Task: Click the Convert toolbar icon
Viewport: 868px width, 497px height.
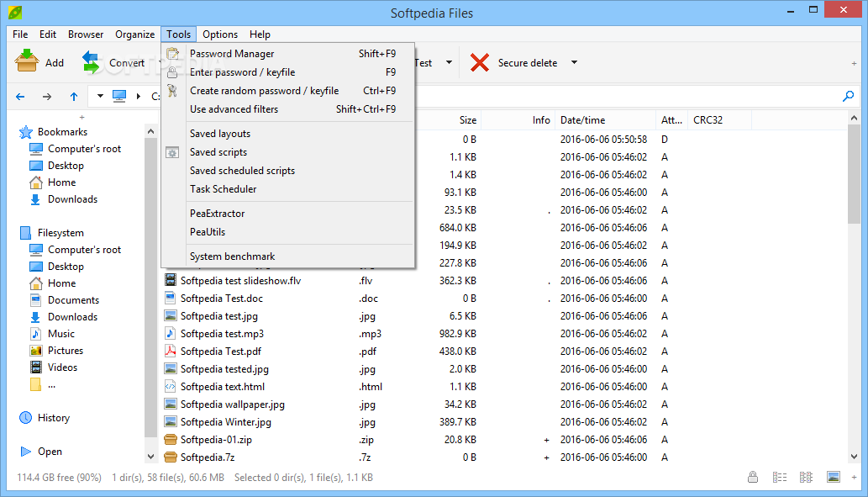Action: click(x=92, y=62)
